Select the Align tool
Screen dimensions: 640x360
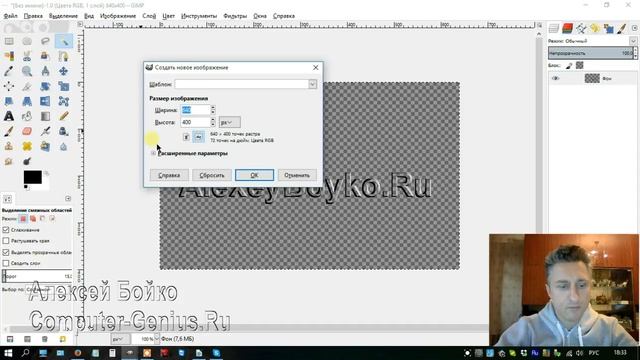9,86
